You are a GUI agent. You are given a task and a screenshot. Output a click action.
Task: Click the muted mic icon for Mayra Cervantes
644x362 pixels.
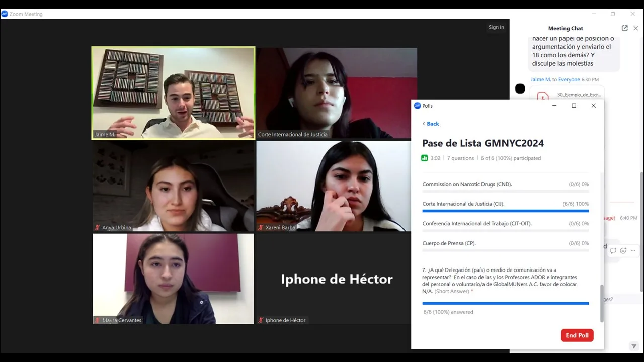[x=98, y=320]
